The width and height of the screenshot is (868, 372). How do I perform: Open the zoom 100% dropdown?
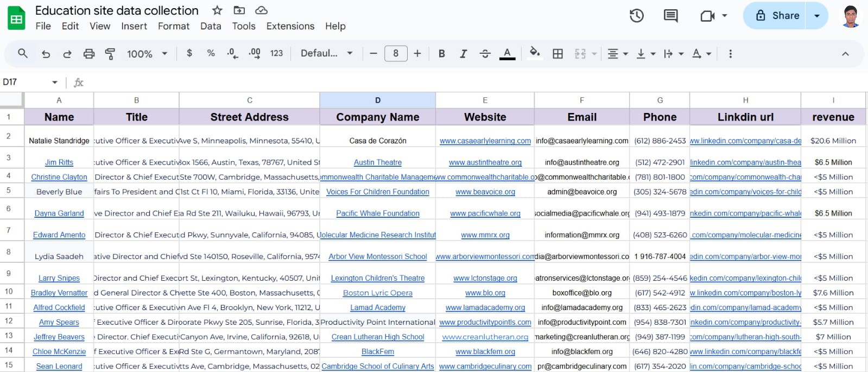[x=147, y=54]
